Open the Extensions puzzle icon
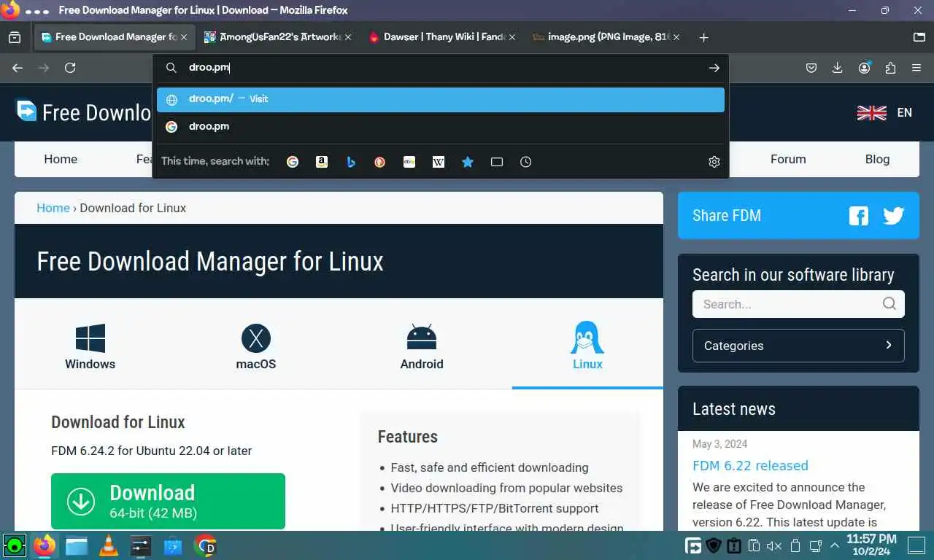Viewport: 934px width, 560px height. point(890,68)
